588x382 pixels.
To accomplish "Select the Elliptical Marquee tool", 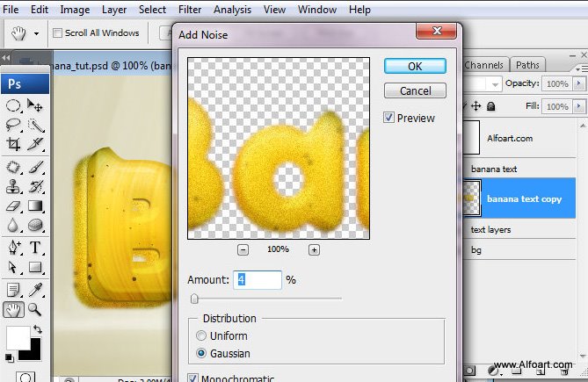I will click(13, 106).
